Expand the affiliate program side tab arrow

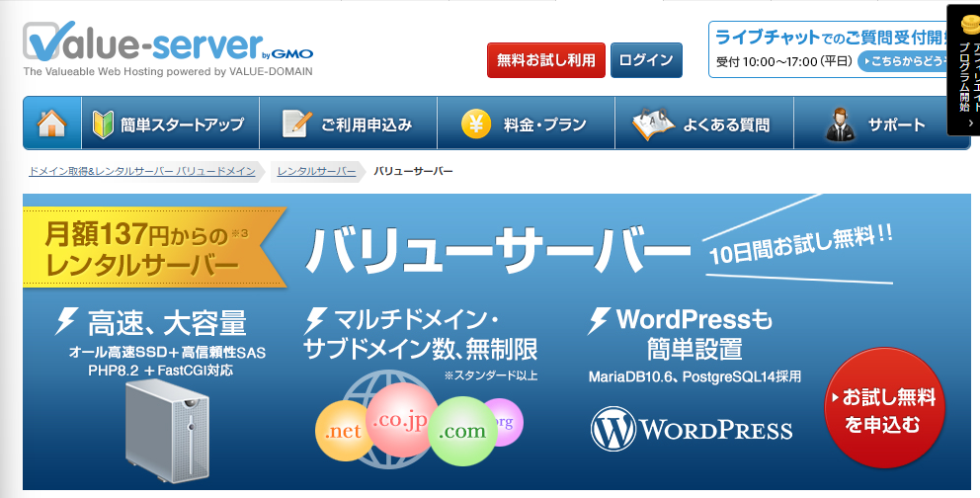coord(970,124)
